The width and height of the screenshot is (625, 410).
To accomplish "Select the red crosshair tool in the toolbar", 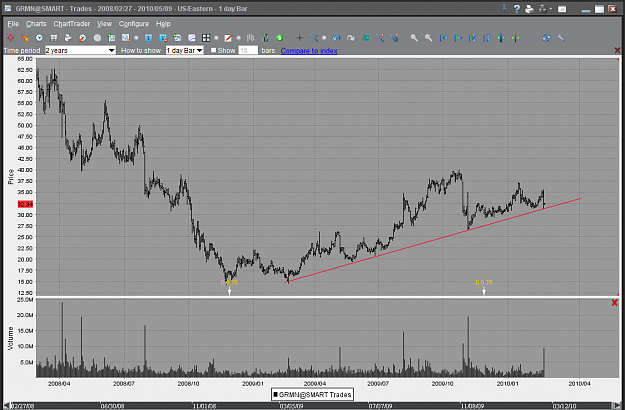I will click(x=11, y=38).
